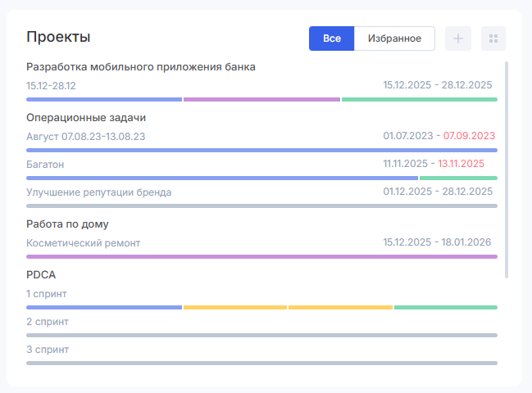Select the 3 спринт item
The height and width of the screenshot is (393, 532).
click(48, 350)
